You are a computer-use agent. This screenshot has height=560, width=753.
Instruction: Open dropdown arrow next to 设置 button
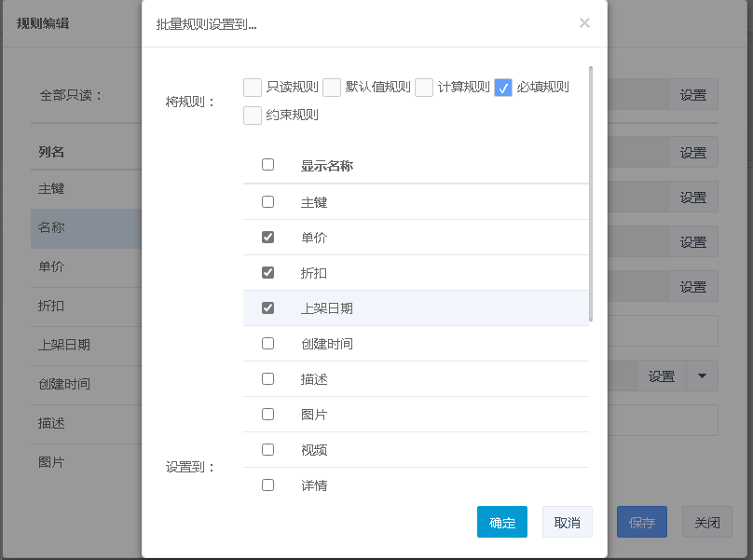point(702,376)
